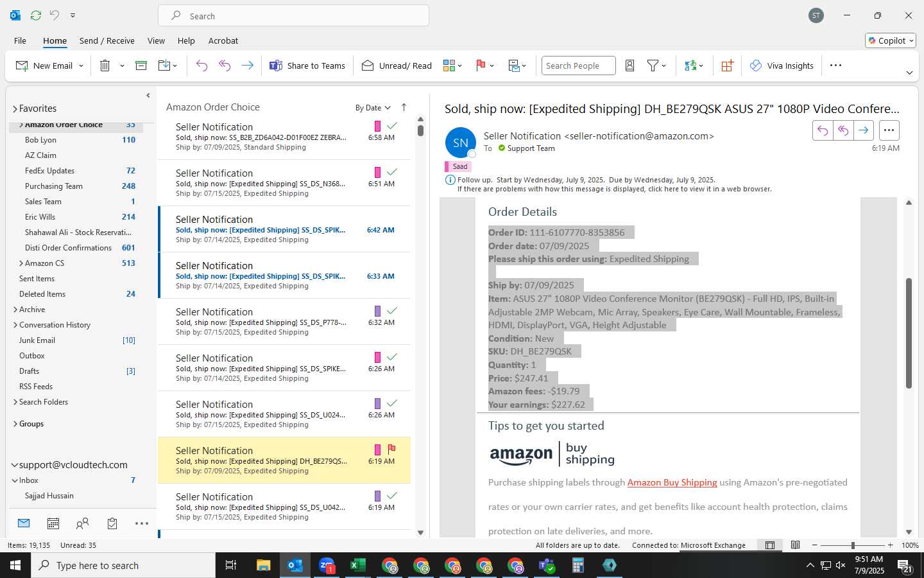Click Reply in the reading pane header
924x578 pixels.
point(823,130)
